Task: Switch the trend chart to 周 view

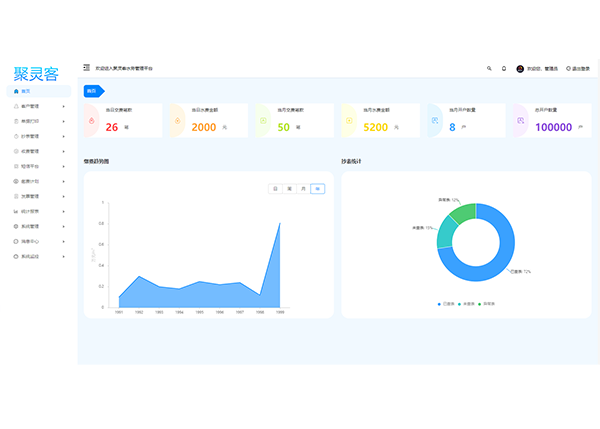Action: tap(289, 188)
